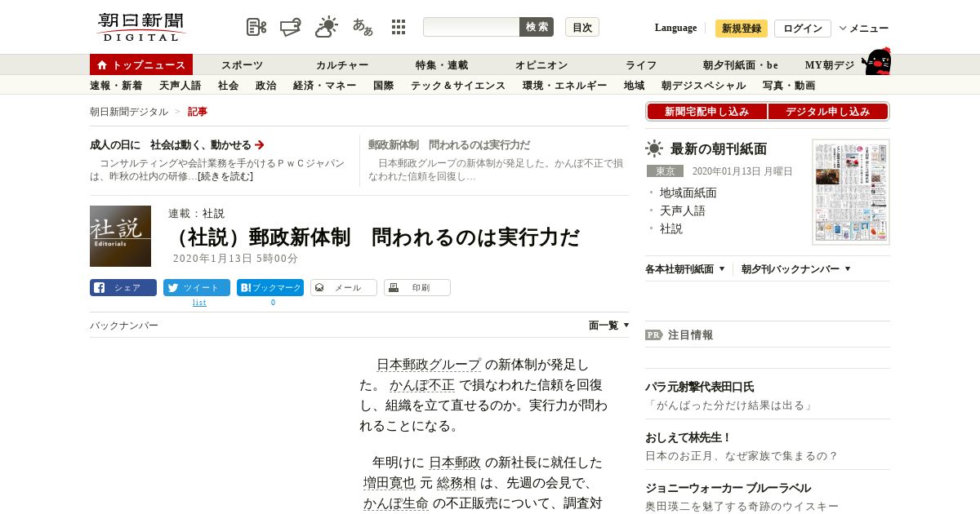Print the article with 印刷 button
This screenshot has width=980, height=514.
(x=417, y=287)
